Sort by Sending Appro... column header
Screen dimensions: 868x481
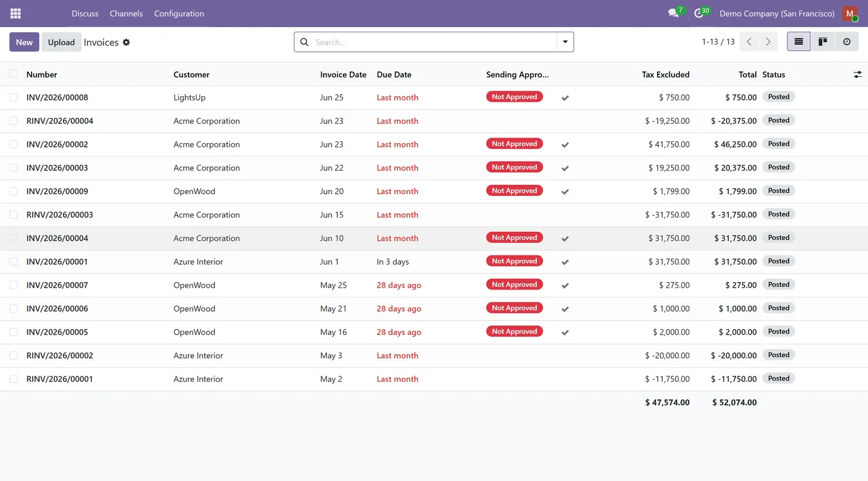pos(518,74)
